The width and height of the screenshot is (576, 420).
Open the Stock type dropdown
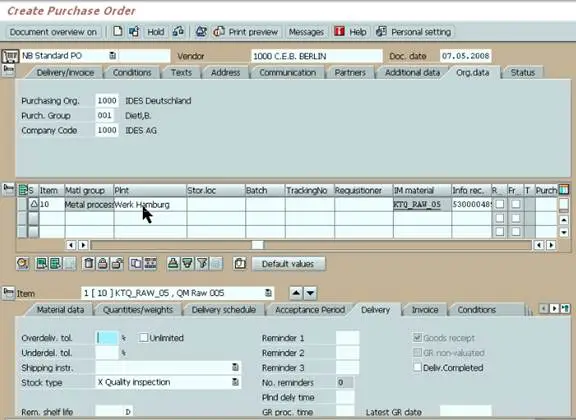[235, 382]
